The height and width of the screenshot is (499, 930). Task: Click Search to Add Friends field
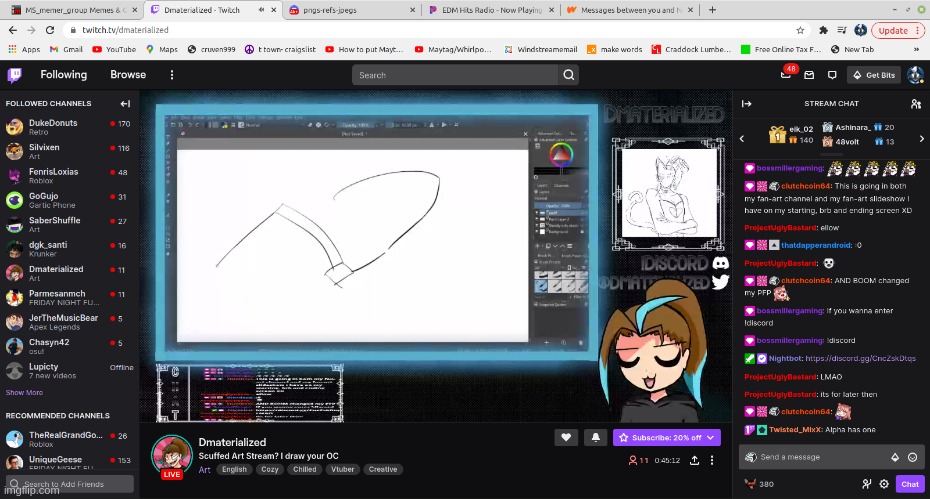click(x=69, y=484)
